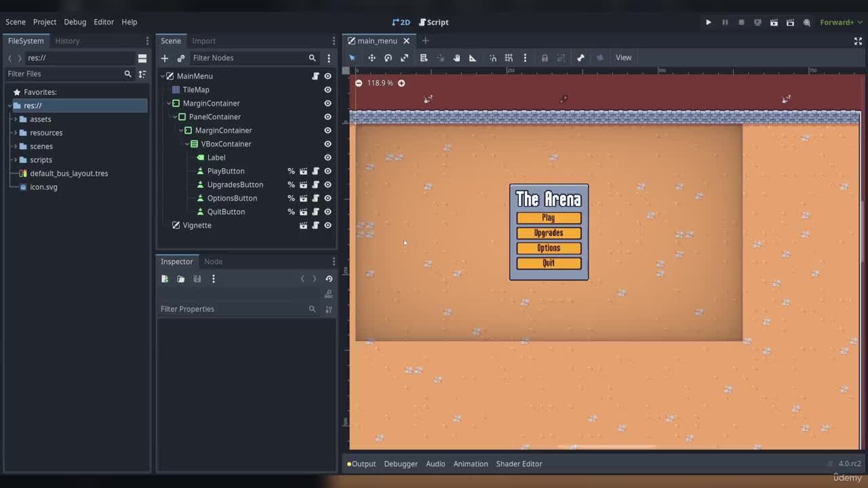This screenshot has width=868, height=488.
Task: Pause the running project
Action: pos(725,22)
